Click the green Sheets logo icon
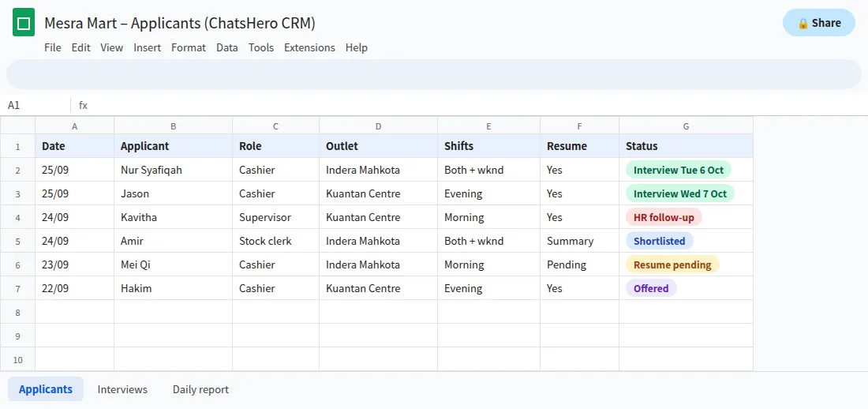Viewport: 868px width, 409px height. tap(24, 23)
